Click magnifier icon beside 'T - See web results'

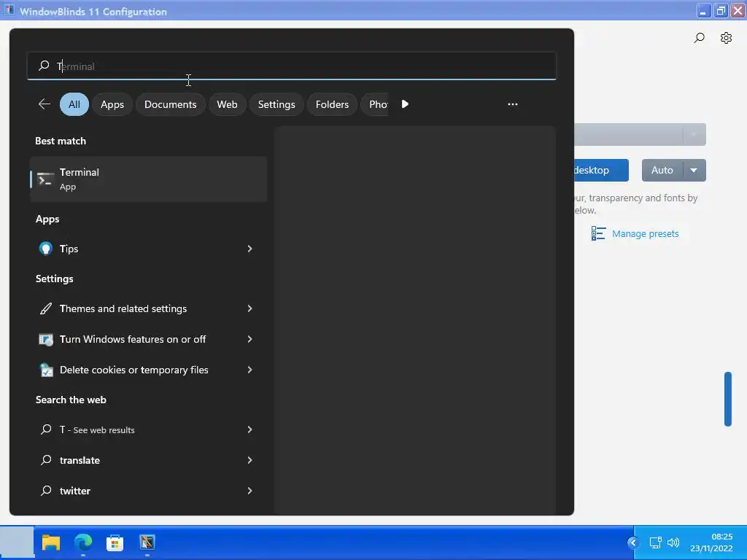pyautogui.click(x=46, y=429)
